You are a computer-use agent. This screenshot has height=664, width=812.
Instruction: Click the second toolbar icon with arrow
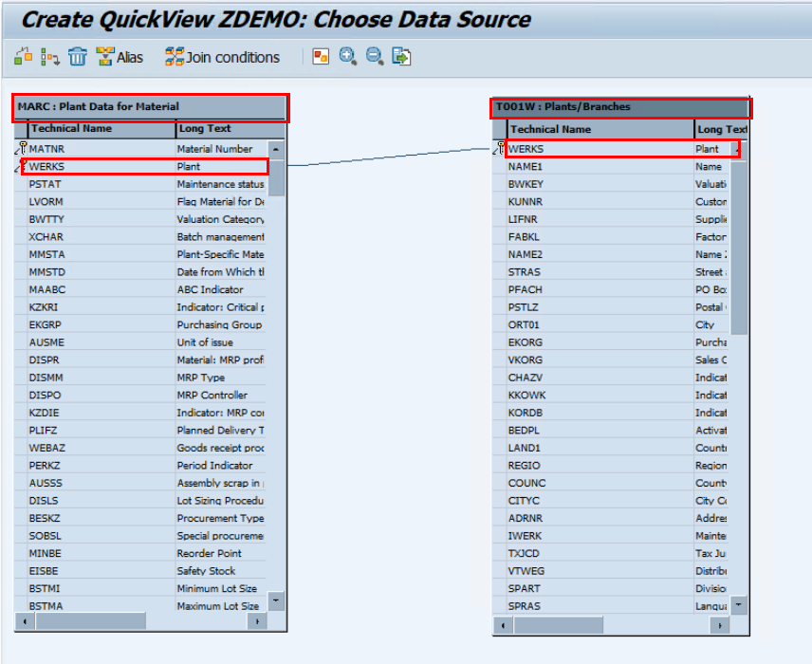click(50, 57)
